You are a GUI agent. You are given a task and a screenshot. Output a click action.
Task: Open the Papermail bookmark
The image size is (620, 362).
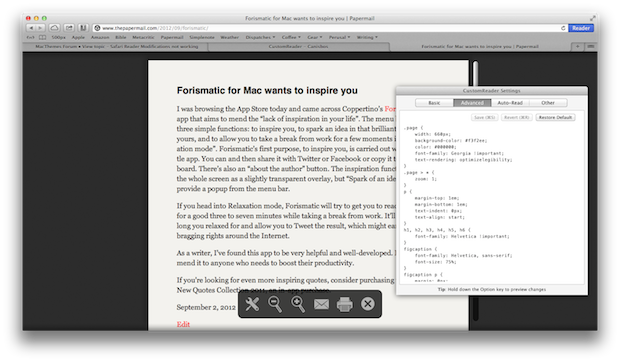click(x=172, y=37)
